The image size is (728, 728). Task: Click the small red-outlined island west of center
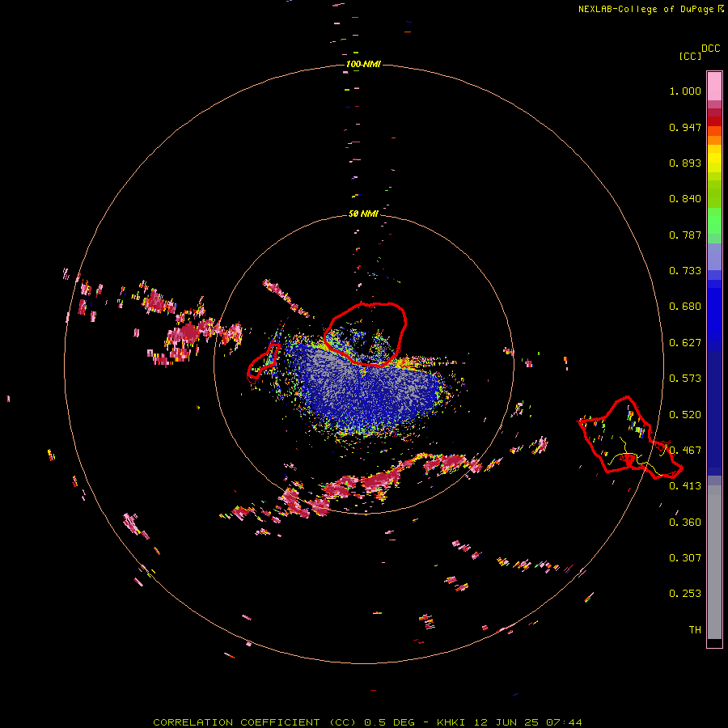pos(263,362)
